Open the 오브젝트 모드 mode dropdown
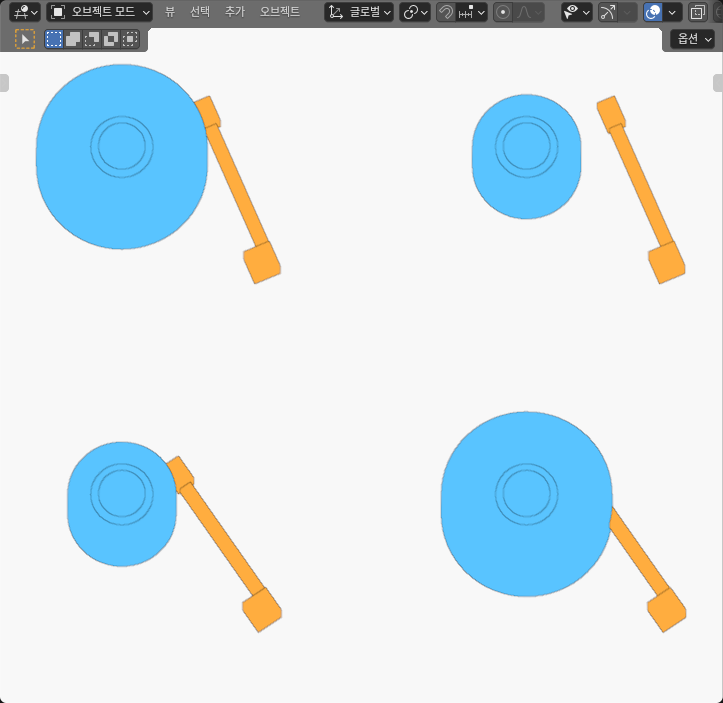 (100, 12)
